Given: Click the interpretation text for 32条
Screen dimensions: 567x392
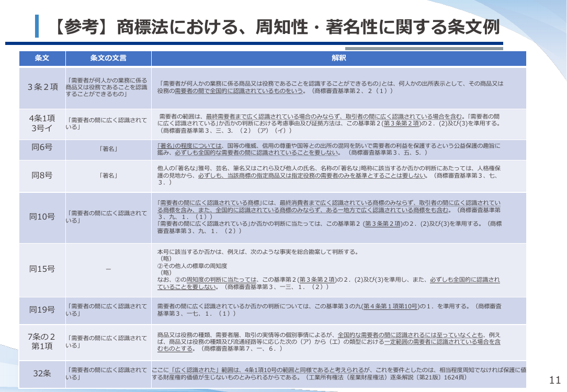Looking at the screenshot, I should 339,374.
